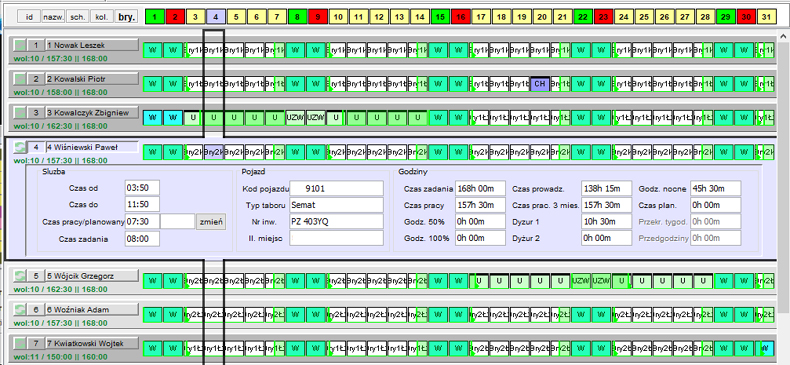Open employee 3 Kowalczyk Zbigniew
The image size is (790, 365).
pos(92,112)
